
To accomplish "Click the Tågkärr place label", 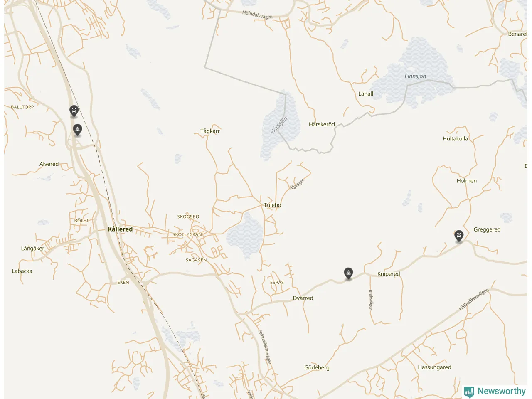I will pyautogui.click(x=210, y=131).
